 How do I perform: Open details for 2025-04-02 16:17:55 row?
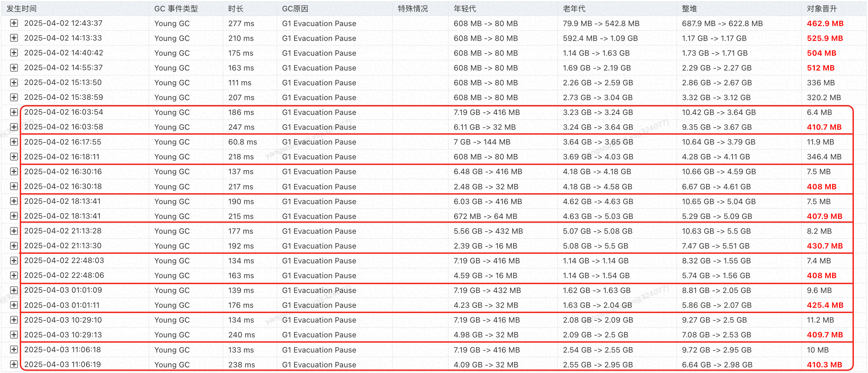14,142
